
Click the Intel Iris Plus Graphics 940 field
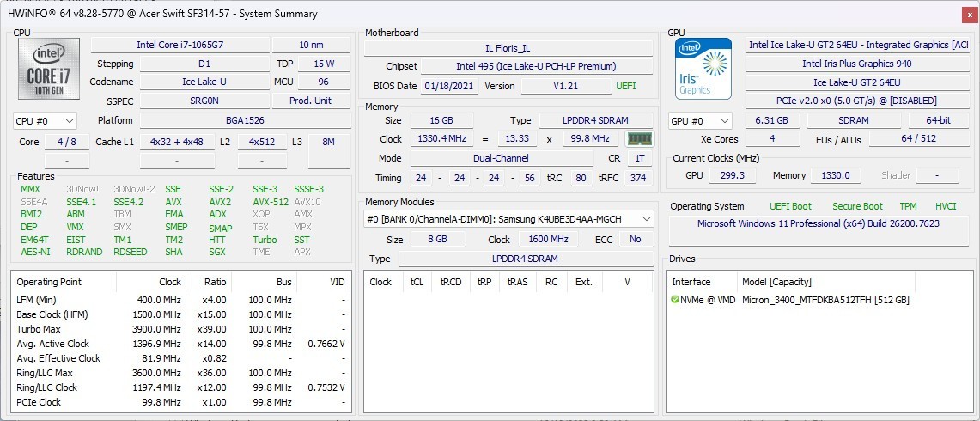tap(857, 64)
